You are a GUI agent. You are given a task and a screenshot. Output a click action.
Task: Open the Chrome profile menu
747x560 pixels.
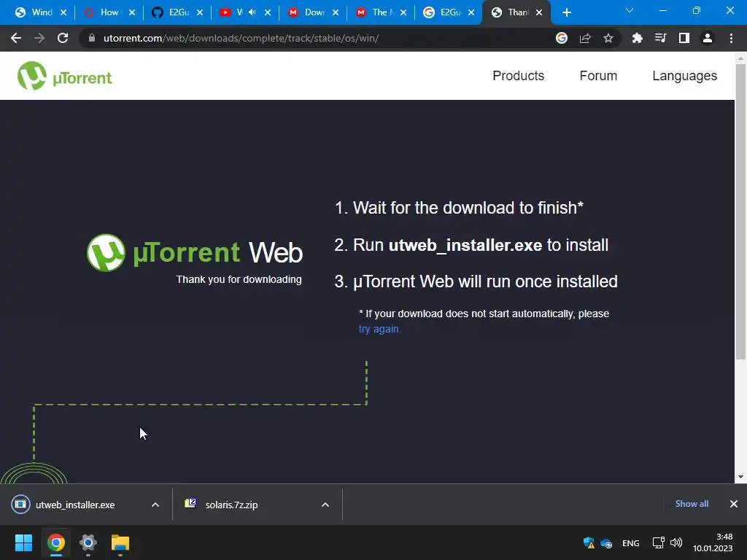pos(708,38)
